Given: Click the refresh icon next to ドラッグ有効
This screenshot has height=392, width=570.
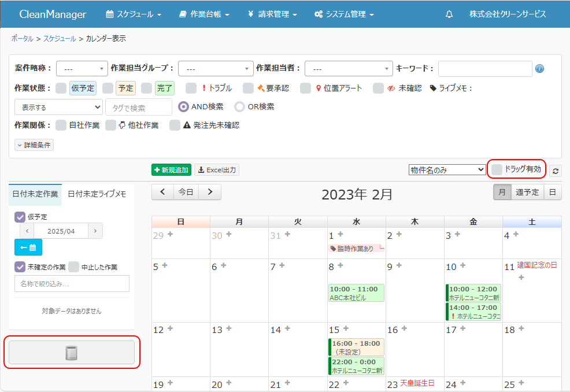Looking at the screenshot, I should click(x=556, y=171).
